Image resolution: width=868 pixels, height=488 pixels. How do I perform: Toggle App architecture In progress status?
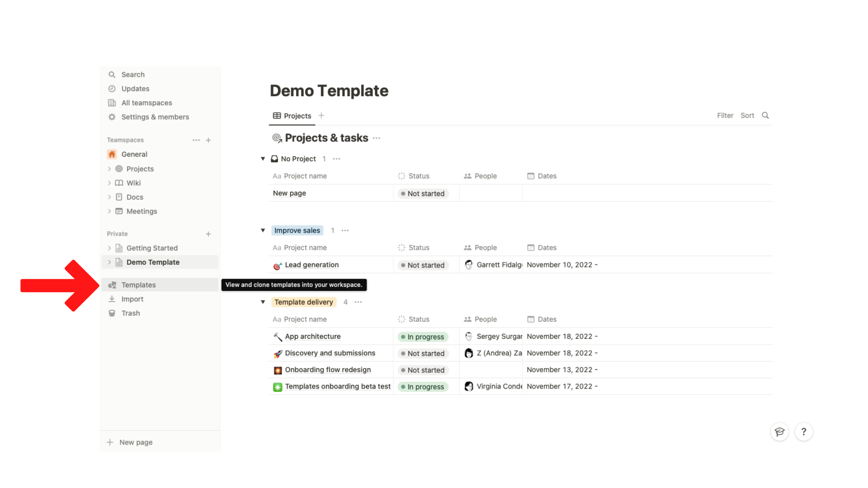tap(423, 337)
